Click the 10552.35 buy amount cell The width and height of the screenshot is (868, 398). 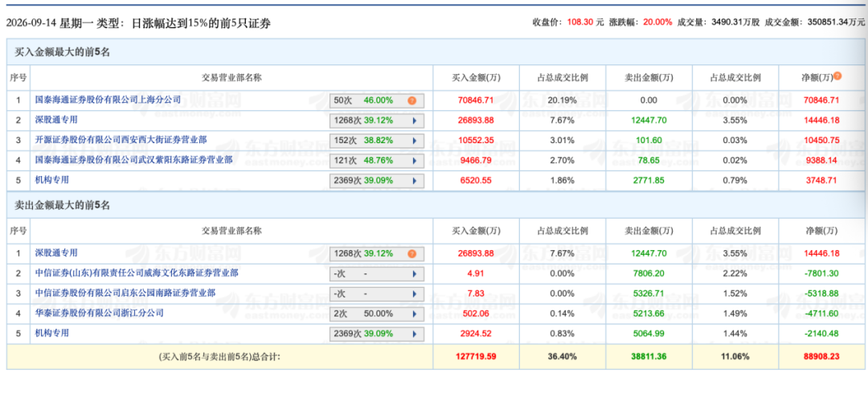(x=476, y=140)
